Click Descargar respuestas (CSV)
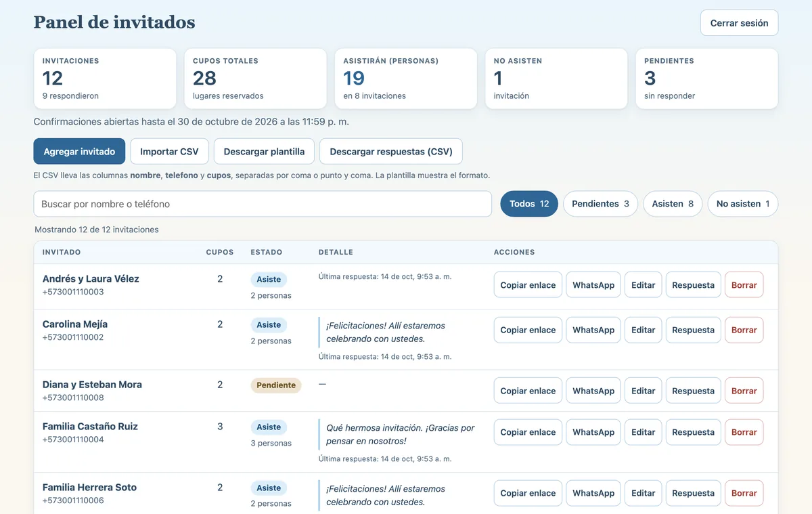The image size is (812, 514). 391,152
